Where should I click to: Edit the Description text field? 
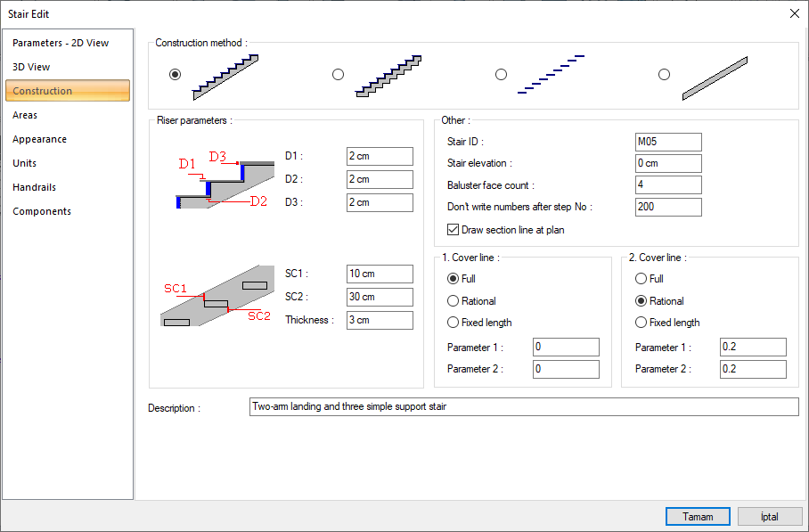[x=524, y=407]
